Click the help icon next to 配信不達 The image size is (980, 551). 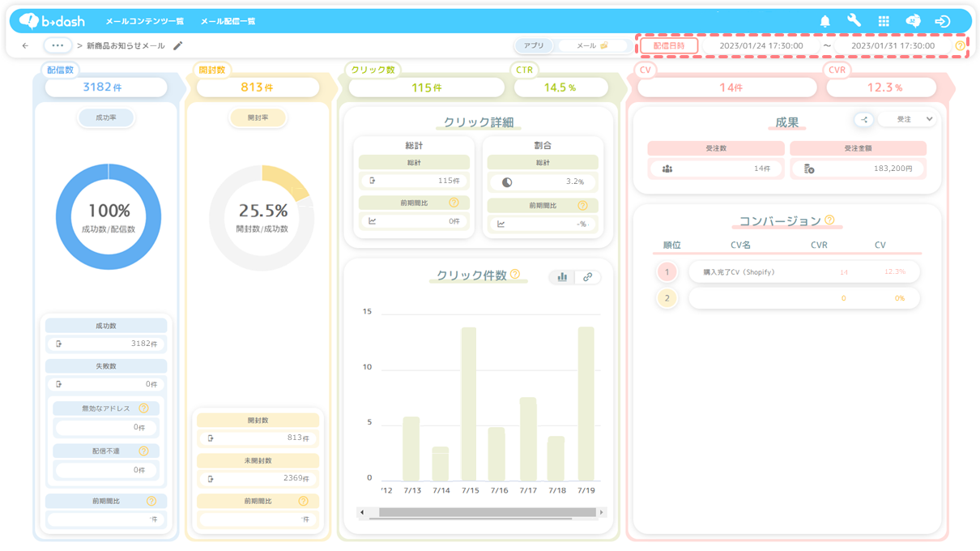pyautogui.click(x=143, y=451)
